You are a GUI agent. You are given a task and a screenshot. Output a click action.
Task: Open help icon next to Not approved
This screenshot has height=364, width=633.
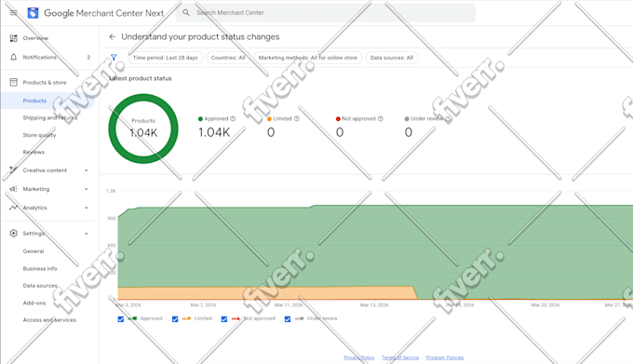coord(381,118)
